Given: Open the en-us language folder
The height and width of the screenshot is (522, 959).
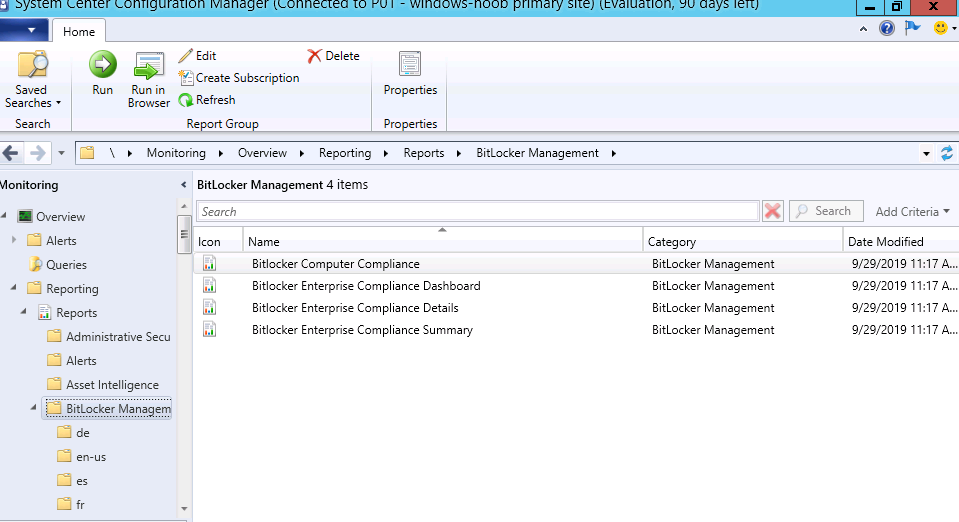Looking at the screenshot, I should (x=91, y=457).
